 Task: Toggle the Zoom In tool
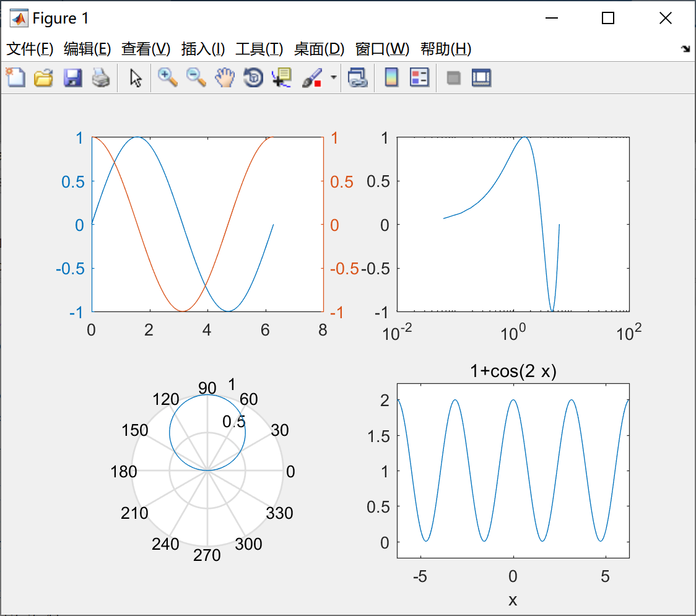pos(167,77)
